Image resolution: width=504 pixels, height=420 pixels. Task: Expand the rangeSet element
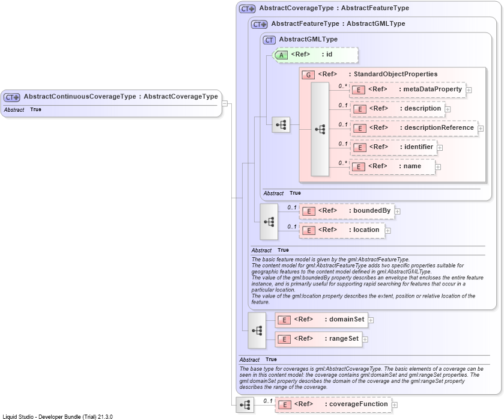coord(365,339)
